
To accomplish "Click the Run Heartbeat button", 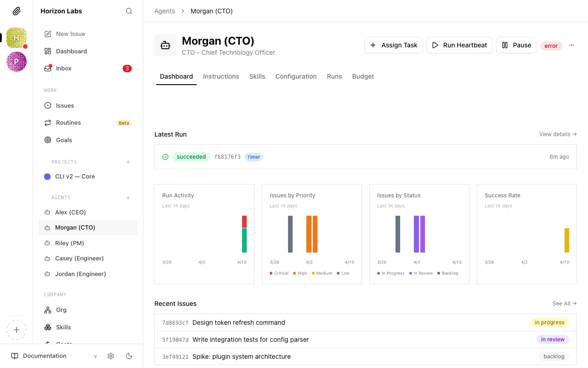I will 459,45.
